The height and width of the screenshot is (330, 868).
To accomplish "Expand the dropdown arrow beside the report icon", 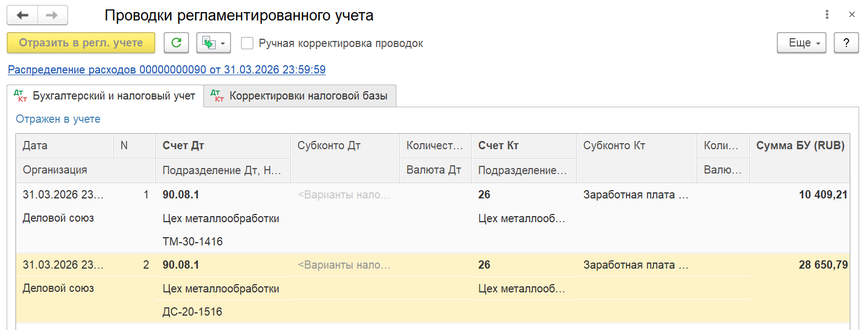I will tap(223, 43).
